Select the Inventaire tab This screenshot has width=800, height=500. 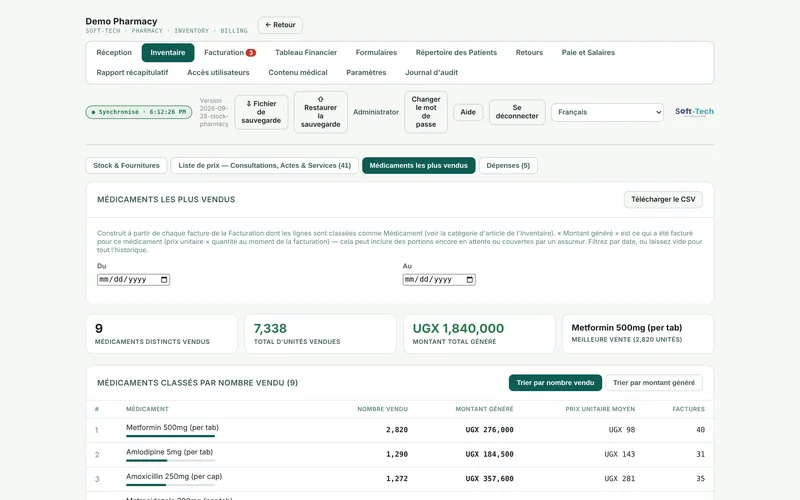point(168,53)
